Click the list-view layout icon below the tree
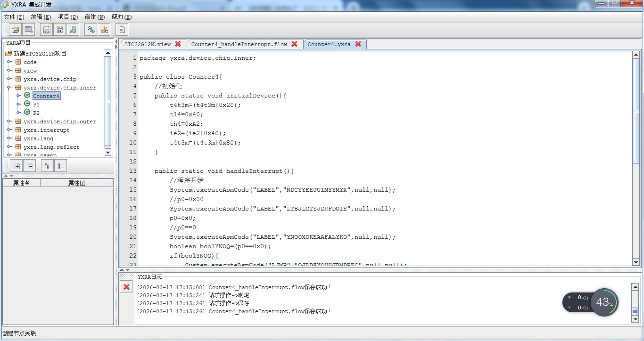 click(61, 166)
